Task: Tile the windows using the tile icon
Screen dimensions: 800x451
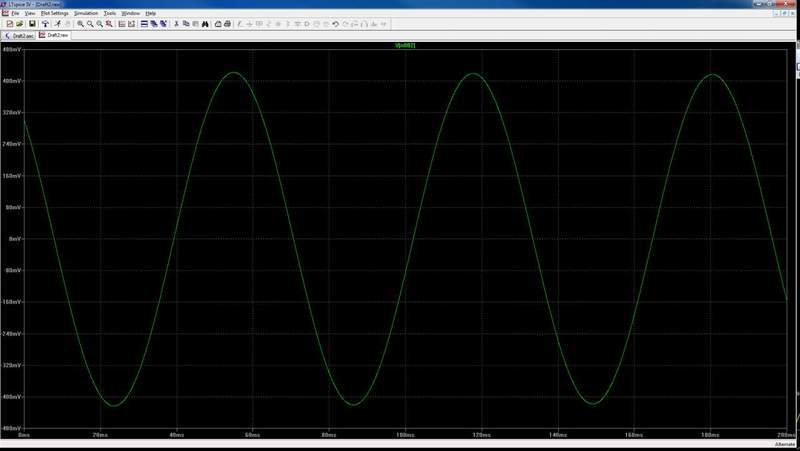Action: click(144, 23)
